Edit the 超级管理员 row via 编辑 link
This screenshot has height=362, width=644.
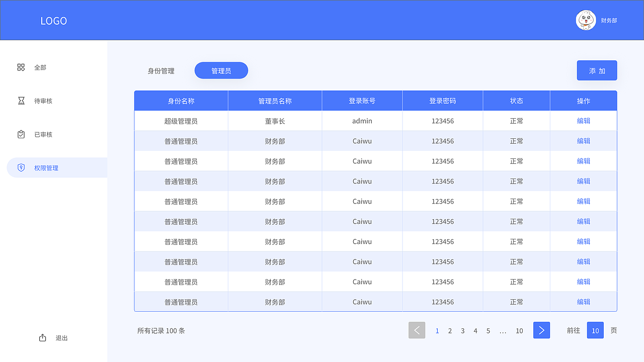click(583, 121)
